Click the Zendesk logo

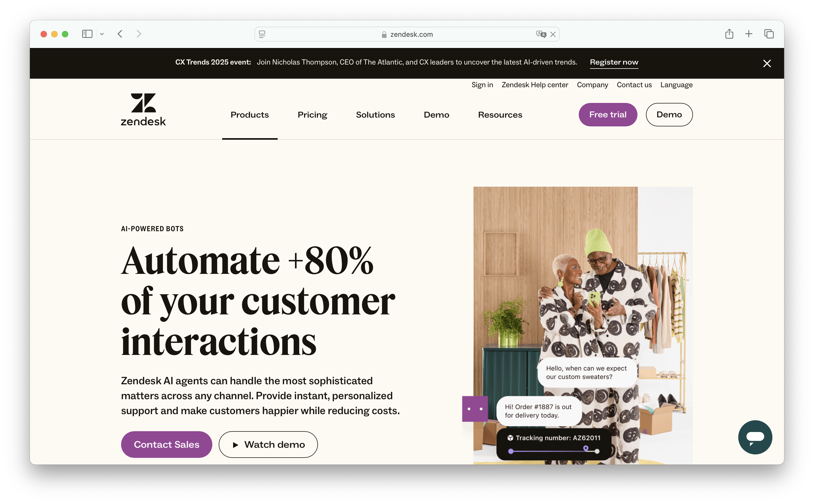(143, 110)
